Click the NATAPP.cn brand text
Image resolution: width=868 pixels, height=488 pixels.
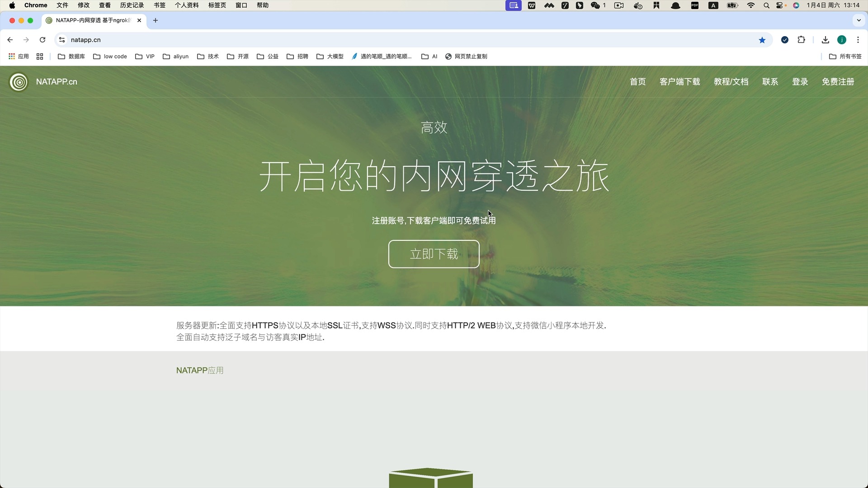57,82
